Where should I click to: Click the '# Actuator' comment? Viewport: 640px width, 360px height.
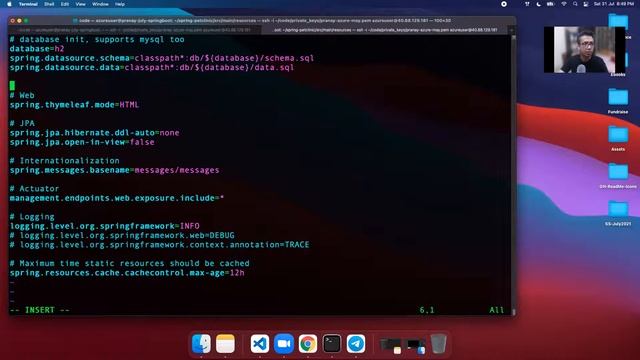click(34, 189)
